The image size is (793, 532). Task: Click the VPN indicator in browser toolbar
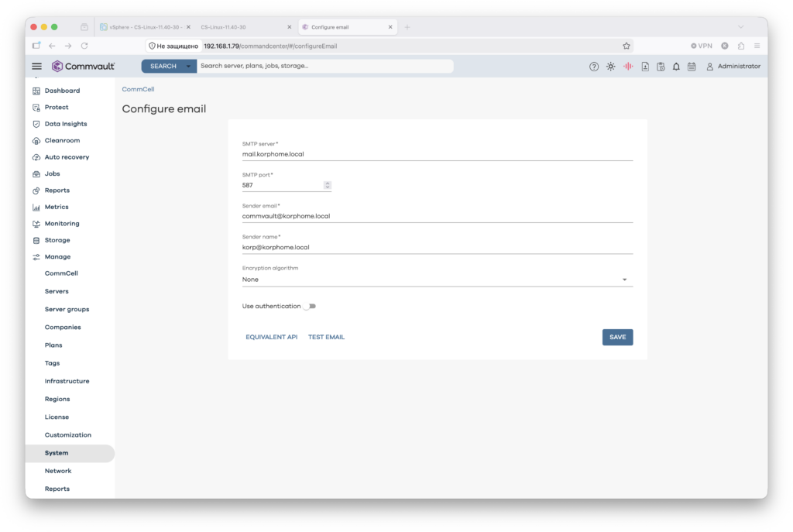coord(702,46)
